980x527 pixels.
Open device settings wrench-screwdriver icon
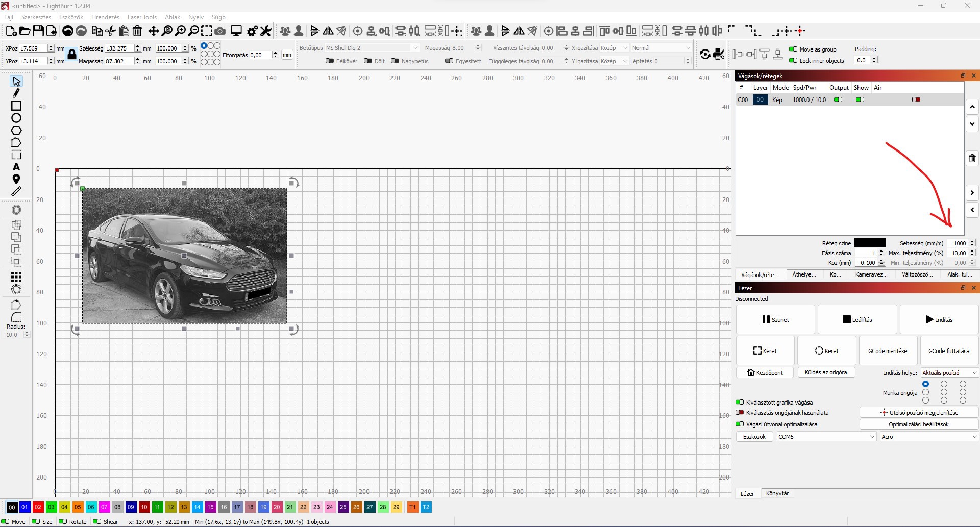pyautogui.click(x=266, y=31)
